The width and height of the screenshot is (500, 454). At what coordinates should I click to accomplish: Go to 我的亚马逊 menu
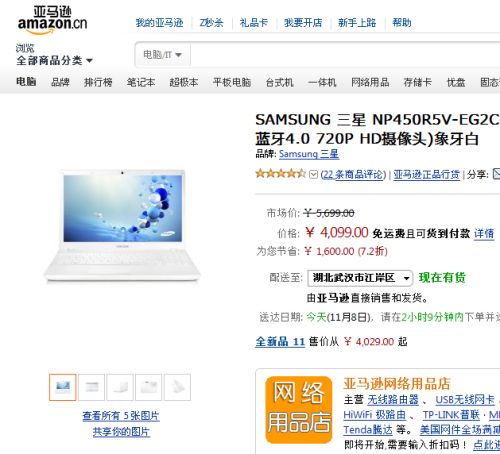coord(159,23)
